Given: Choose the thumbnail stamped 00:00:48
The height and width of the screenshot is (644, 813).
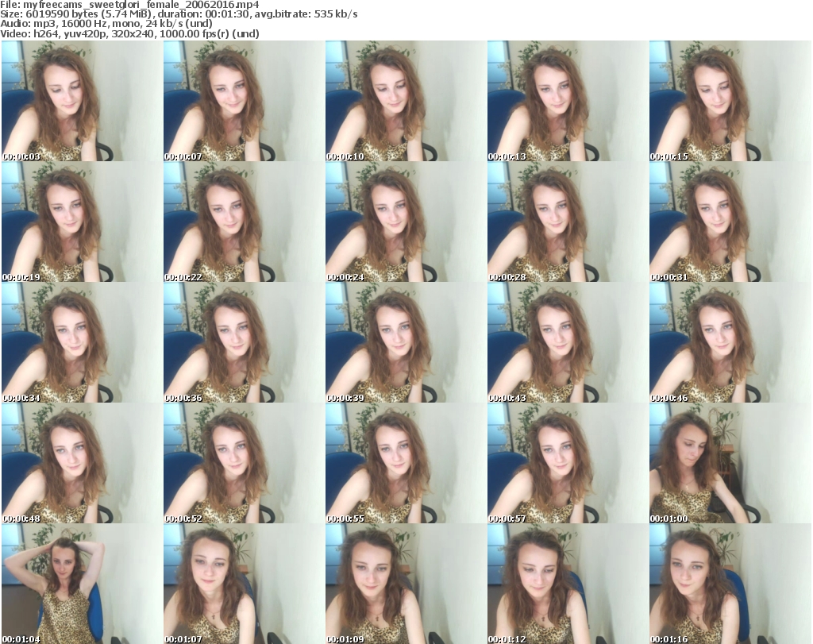Looking at the screenshot, I should 82,464.
